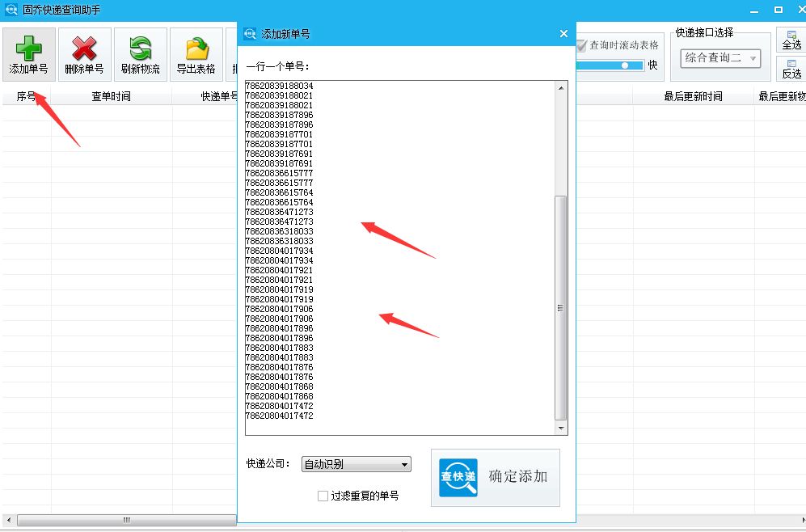Click the textbox scroll-up arrow
806x532 pixels.
pyautogui.click(x=561, y=88)
